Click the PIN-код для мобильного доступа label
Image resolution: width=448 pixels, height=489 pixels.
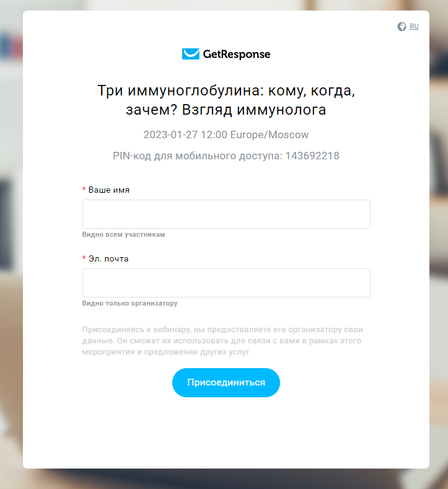point(198,156)
